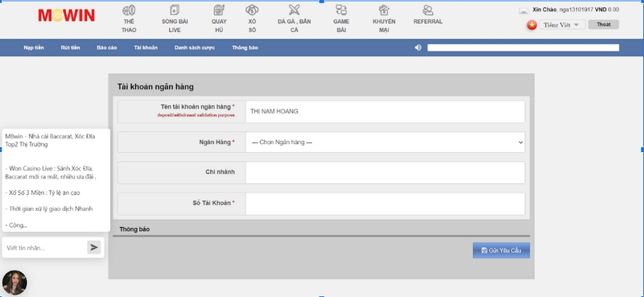This screenshot has width=644, height=297.
Task: Select the Quay Hũ slot icon
Action: (219, 10)
